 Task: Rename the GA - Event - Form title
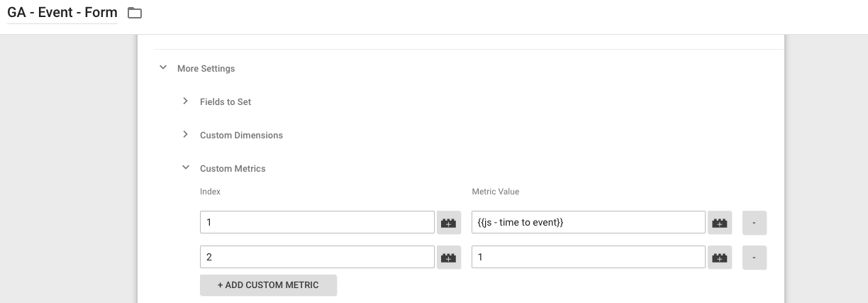click(x=62, y=13)
